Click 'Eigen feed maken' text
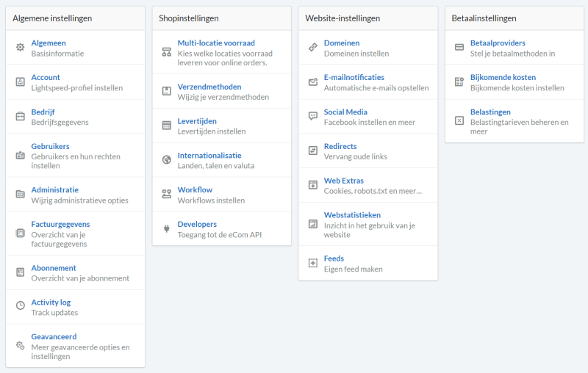This screenshot has height=373, width=588. coord(354,269)
